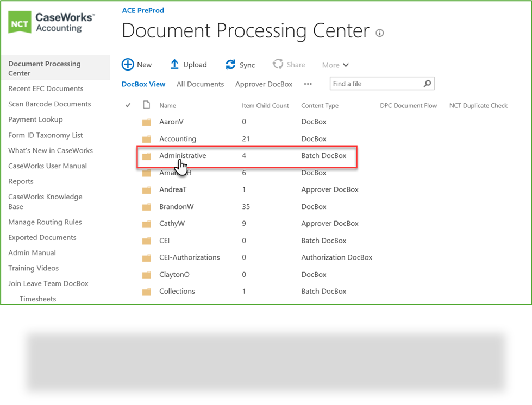
Task: Open the Accounting folder icon
Action: [147, 138]
